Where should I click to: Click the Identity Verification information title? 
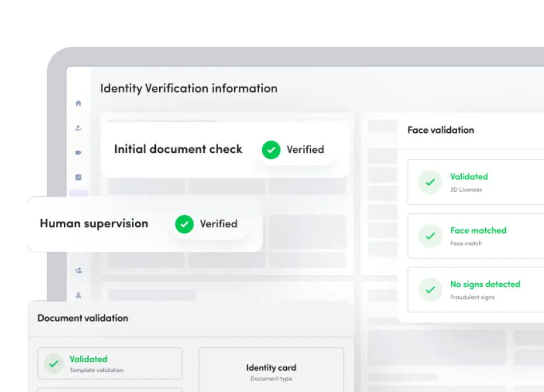pyautogui.click(x=189, y=89)
